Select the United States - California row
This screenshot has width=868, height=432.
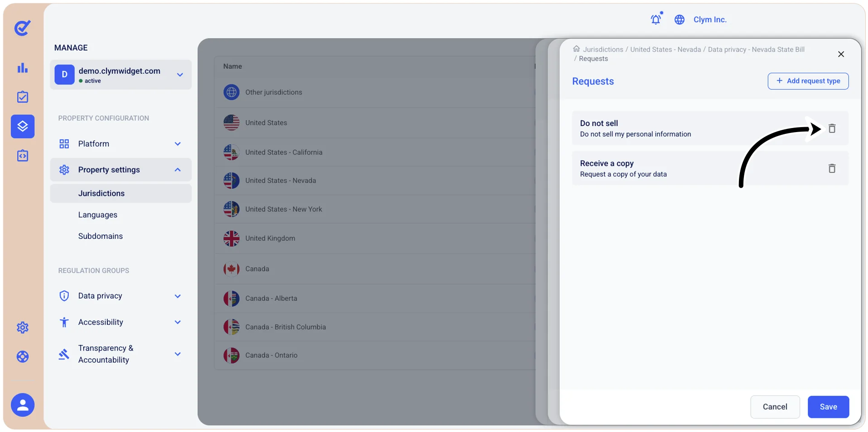pyautogui.click(x=375, y=152)
